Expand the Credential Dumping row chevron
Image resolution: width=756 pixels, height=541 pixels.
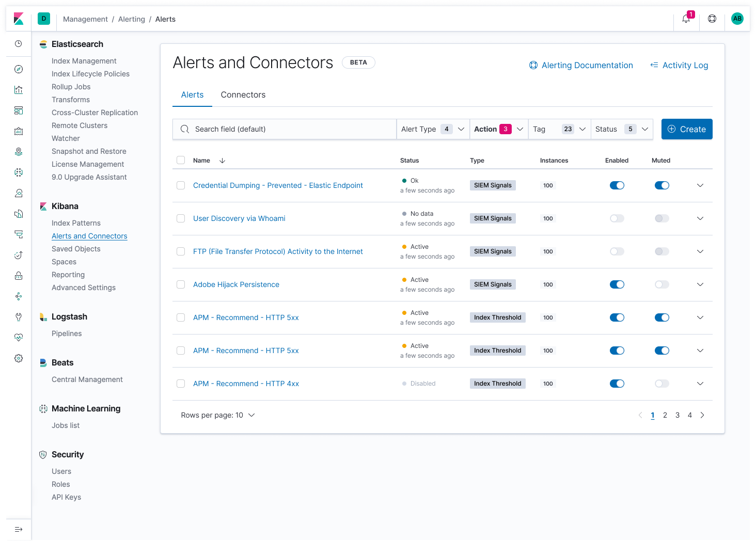[700, 185]
